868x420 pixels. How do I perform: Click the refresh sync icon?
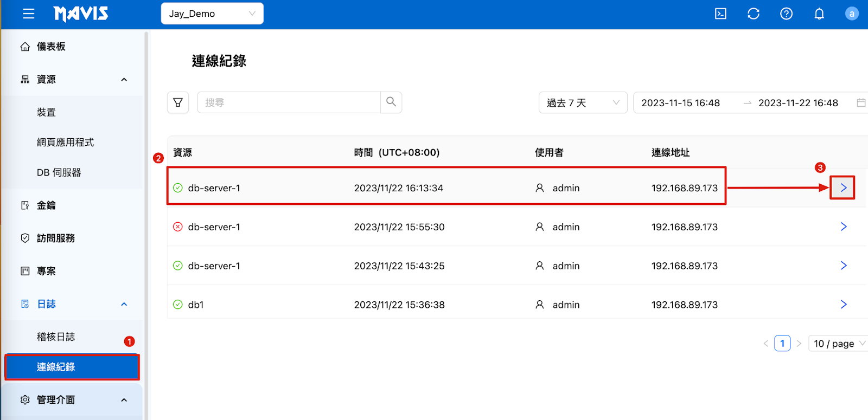pos(754,14)
